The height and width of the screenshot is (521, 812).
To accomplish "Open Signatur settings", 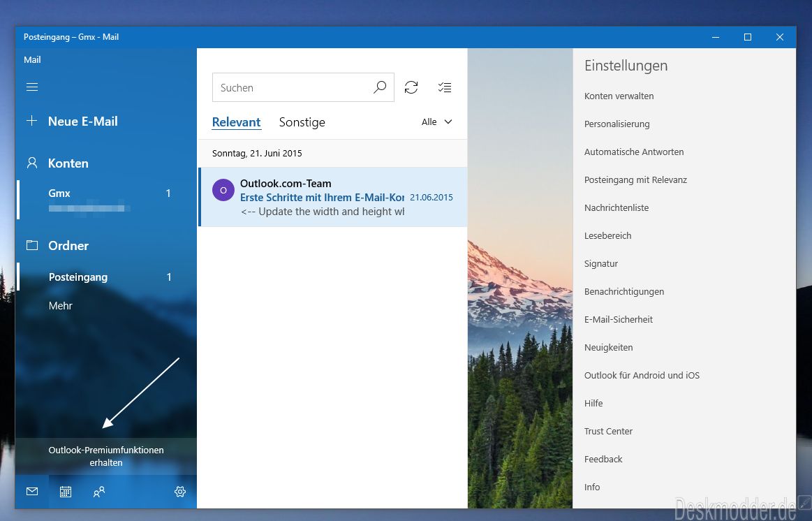I will (x=600, y=263).
